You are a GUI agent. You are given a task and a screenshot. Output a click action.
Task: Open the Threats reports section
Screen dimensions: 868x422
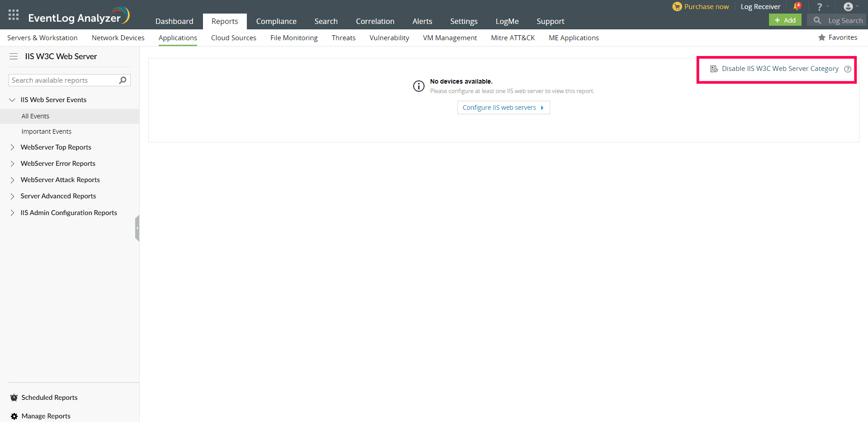344,38
